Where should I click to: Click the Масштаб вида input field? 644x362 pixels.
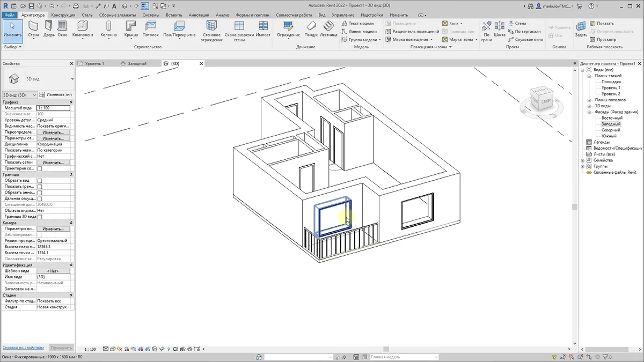coord(53,108)
